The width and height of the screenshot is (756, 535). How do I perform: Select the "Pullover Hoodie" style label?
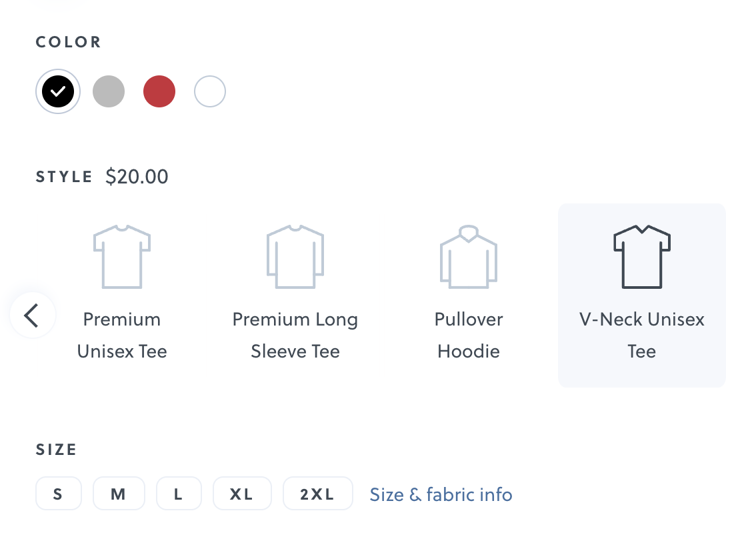click(x=469, y=335)
